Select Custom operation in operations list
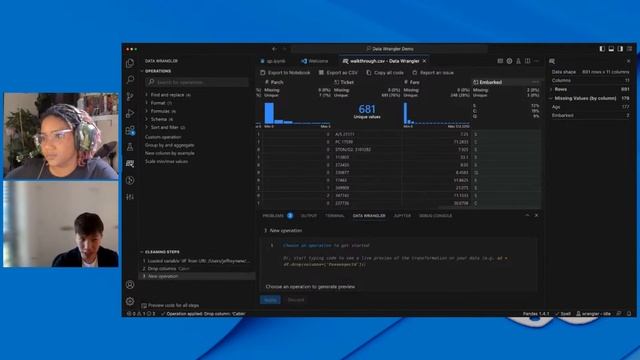The image size is (640, 360). tap(163, 137)
